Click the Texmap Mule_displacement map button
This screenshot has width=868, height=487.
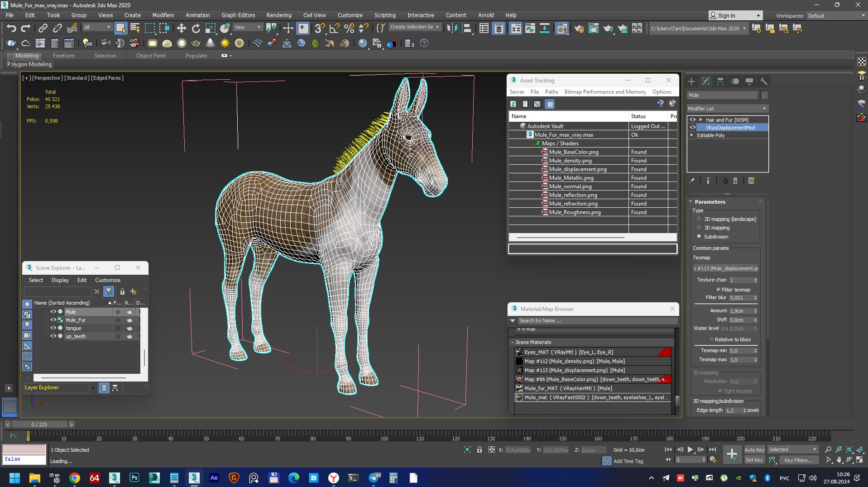[726, 268]
